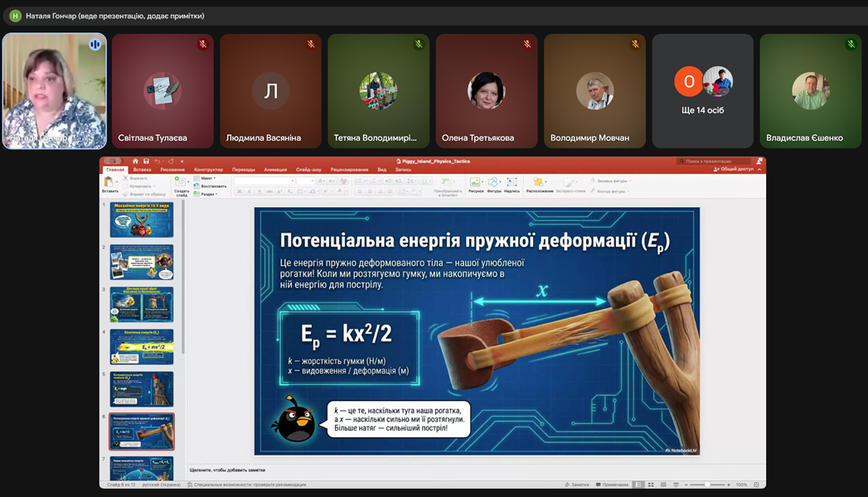Viewport: 868px width, 497px height.
Task: Click the Redo icon in the title bar
Action: pyautogui.click(x=171, y=161)
